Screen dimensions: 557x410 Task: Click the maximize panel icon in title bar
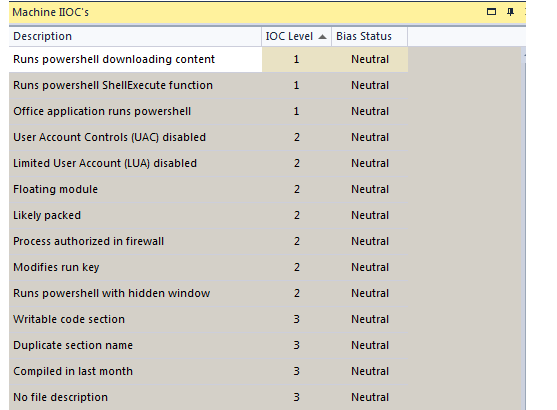point(491,12)
